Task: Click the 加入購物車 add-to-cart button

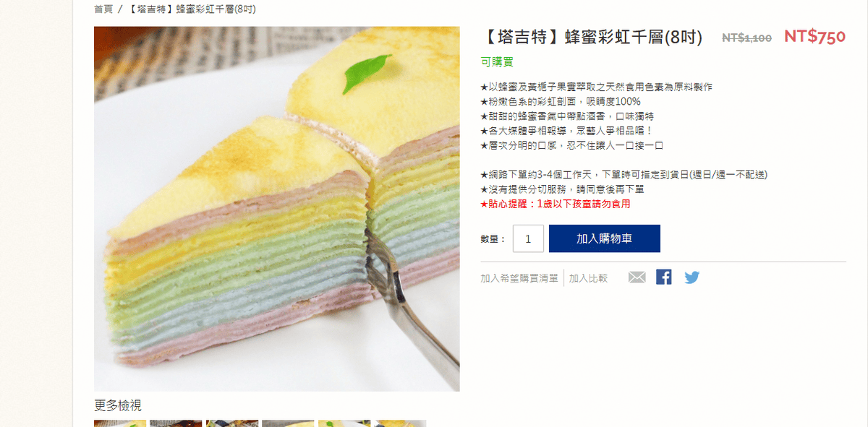Action: pos(605,238)
